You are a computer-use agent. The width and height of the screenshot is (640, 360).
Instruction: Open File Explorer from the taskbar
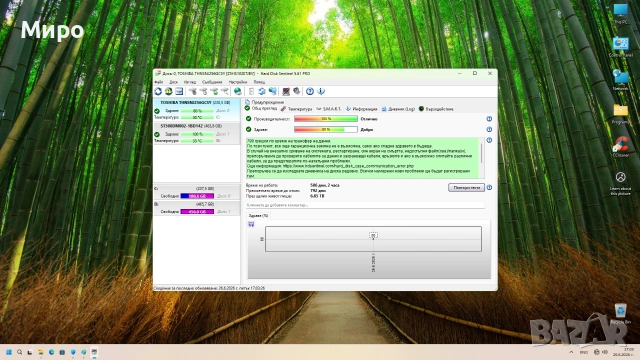point(41,352)
